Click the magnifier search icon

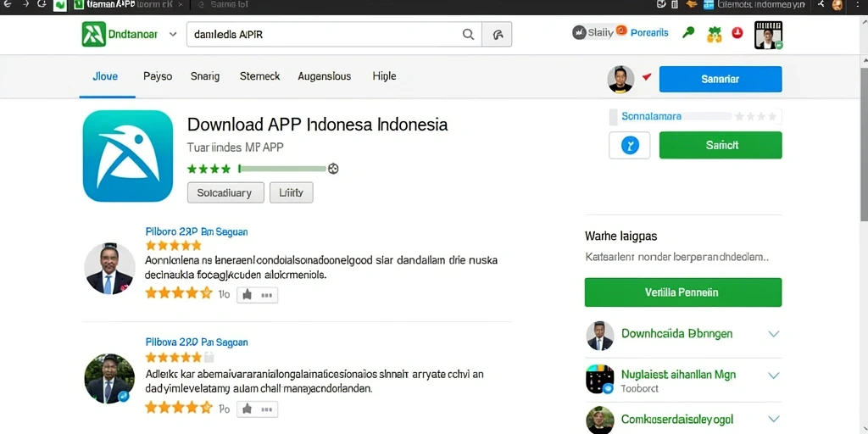coord(468,34)
